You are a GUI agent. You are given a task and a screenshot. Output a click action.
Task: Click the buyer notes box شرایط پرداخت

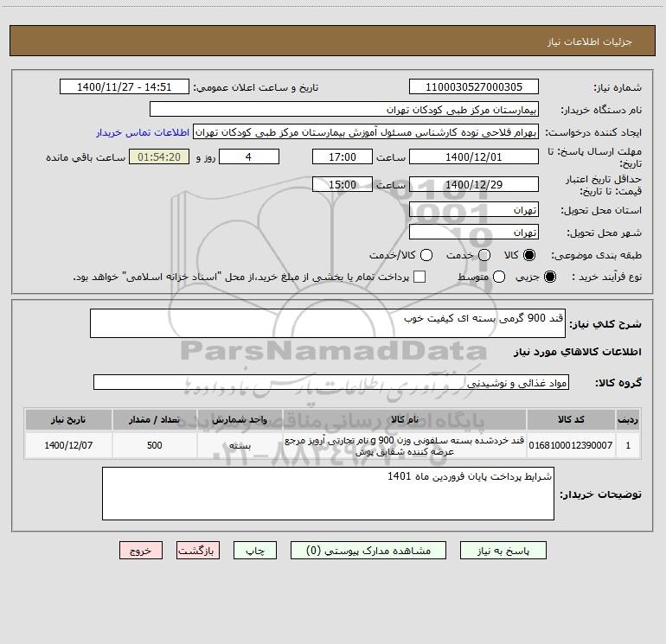pyautogui.click(x=328, y=494)
